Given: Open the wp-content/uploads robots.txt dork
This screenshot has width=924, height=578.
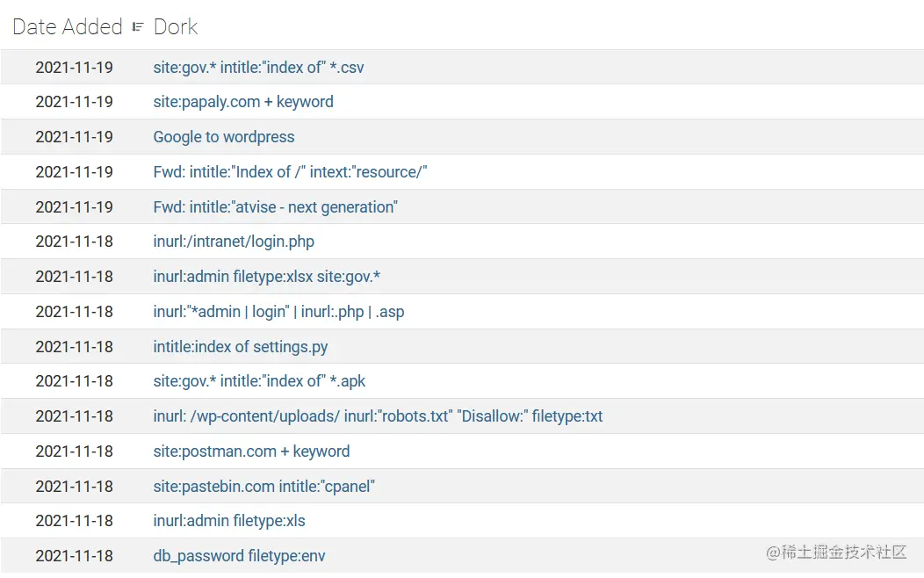Looking at the screenshot, I should (x=378, y=416).
